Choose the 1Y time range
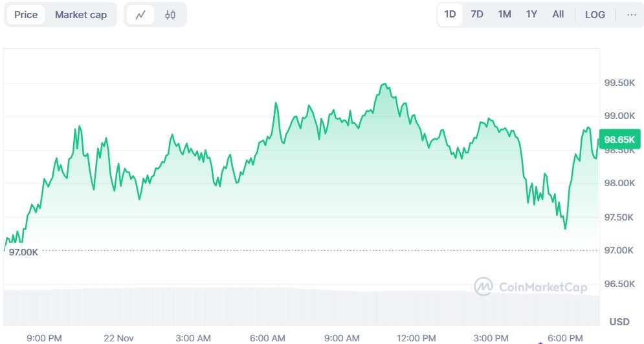The width and height of the screenshot is (644, 344). coord(531,14)
